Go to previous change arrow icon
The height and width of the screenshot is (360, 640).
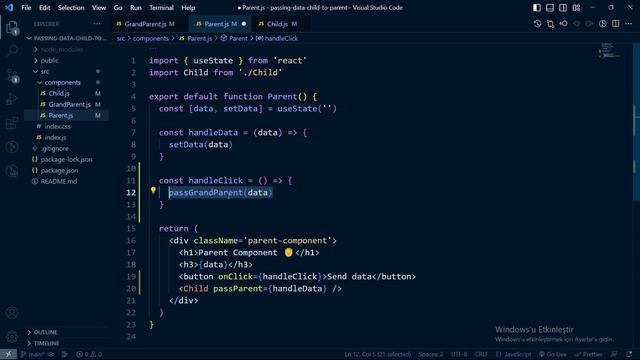coord(563,24)
